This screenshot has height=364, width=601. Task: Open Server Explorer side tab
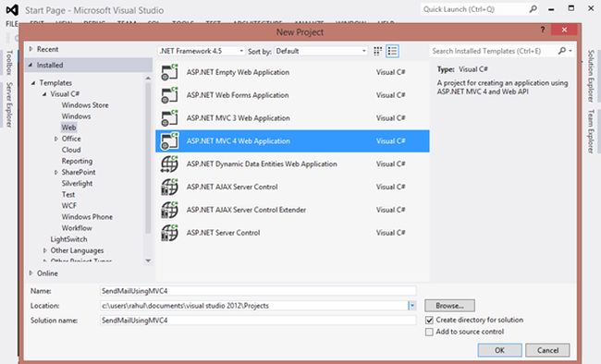9,104
